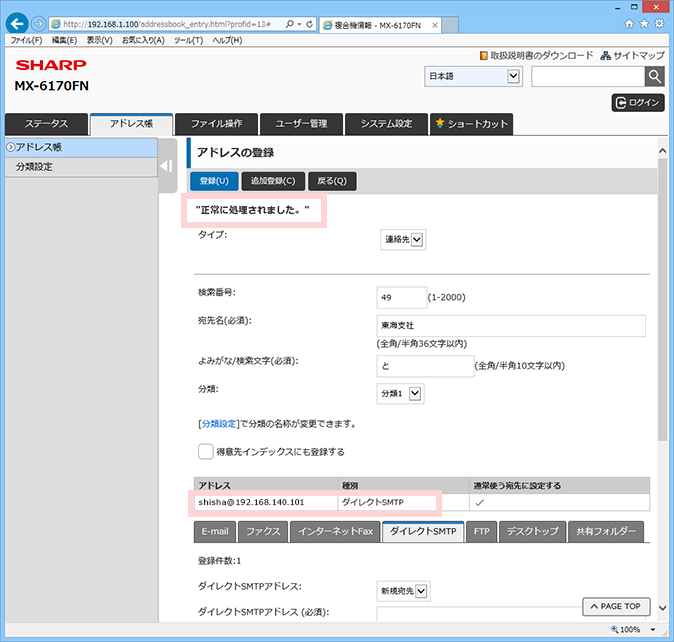Screen dimensions: 674x642
Task: Open ファイル(F) menu
Action: click(x=26, y=40)
